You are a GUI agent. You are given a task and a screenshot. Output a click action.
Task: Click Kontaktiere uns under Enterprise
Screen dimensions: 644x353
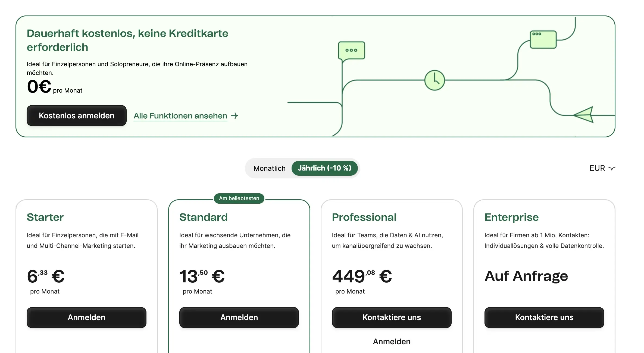click(544, 317)
